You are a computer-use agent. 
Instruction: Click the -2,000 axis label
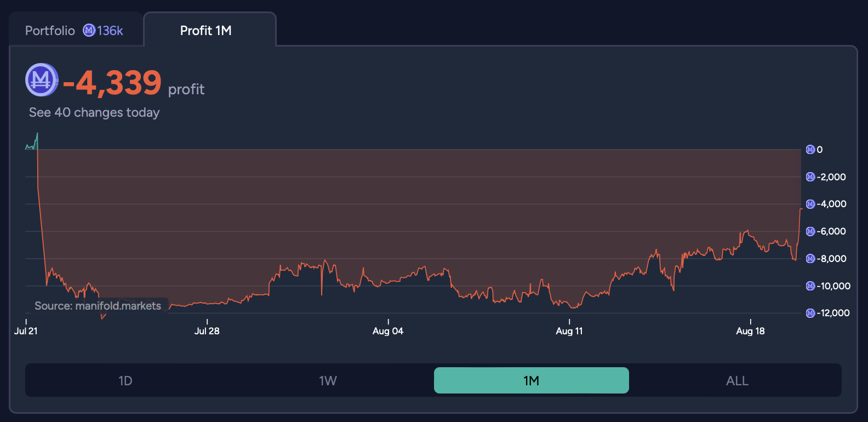[x=831, y=177]
